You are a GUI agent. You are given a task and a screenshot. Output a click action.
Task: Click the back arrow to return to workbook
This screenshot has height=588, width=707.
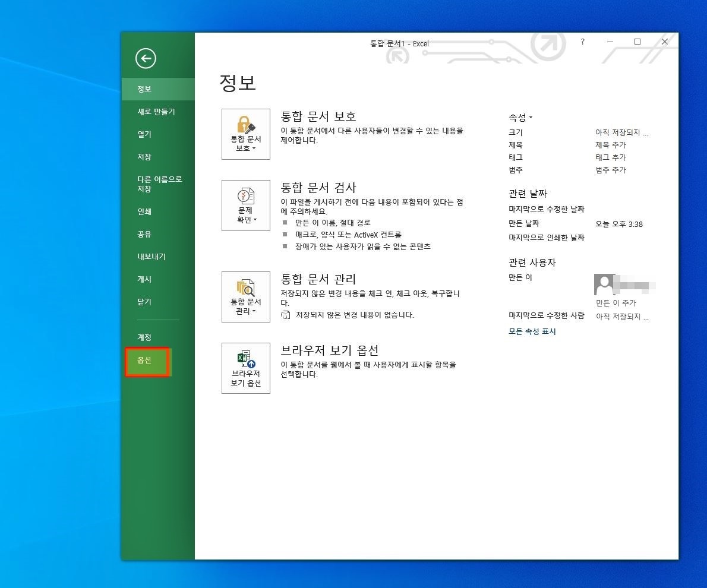146,59
